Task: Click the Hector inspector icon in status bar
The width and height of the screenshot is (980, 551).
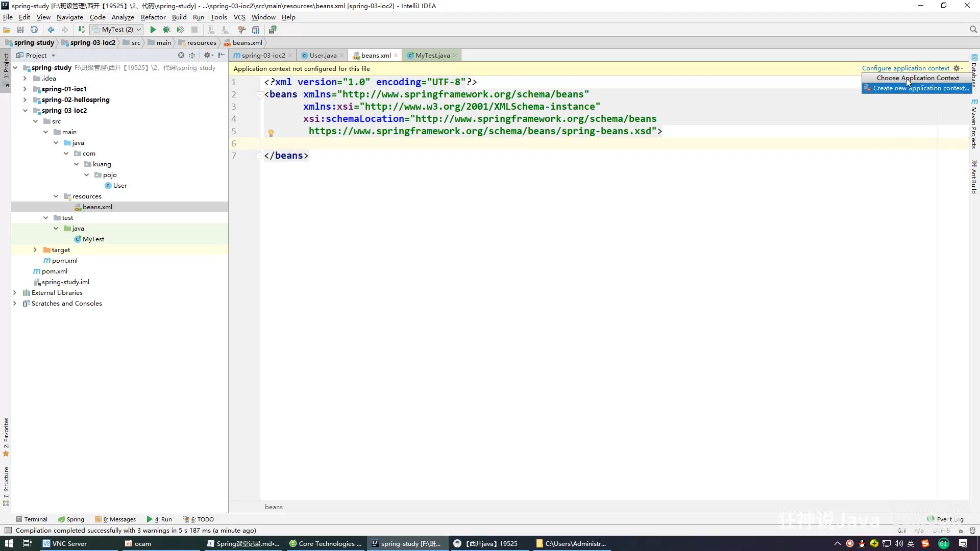Action: [x=972, y=531]
